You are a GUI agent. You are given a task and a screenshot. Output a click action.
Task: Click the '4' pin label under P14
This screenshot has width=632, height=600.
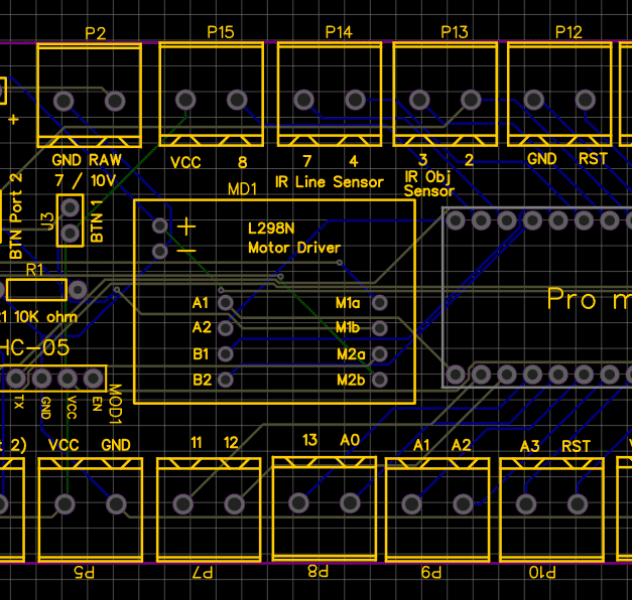353,161
